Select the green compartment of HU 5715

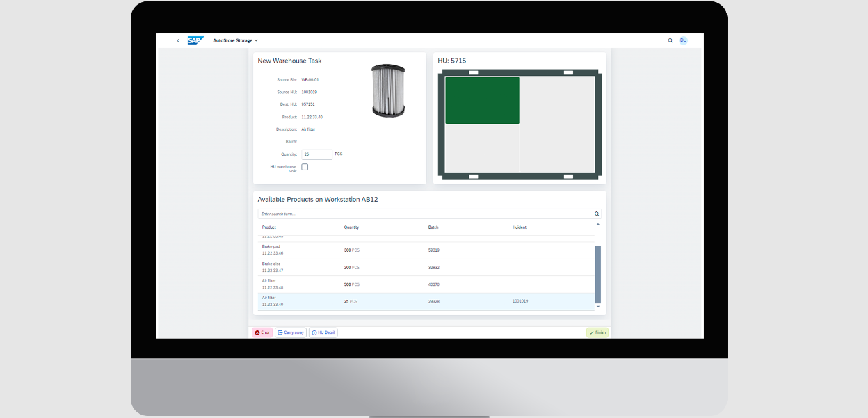click(x=482, y=100)
